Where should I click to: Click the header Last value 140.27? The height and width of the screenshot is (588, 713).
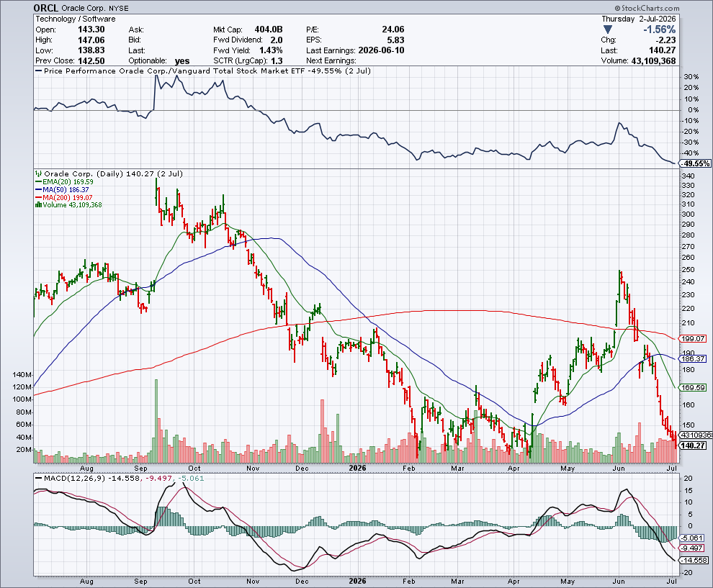point(662,50)
